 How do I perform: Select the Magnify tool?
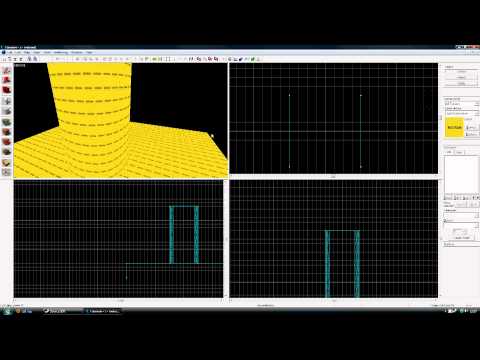coord(7,80)
